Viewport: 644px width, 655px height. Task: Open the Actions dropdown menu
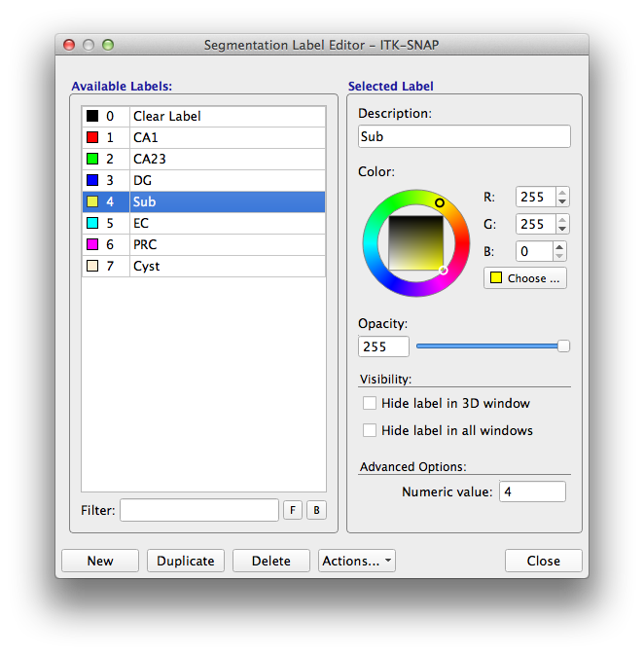pos(357,561)
